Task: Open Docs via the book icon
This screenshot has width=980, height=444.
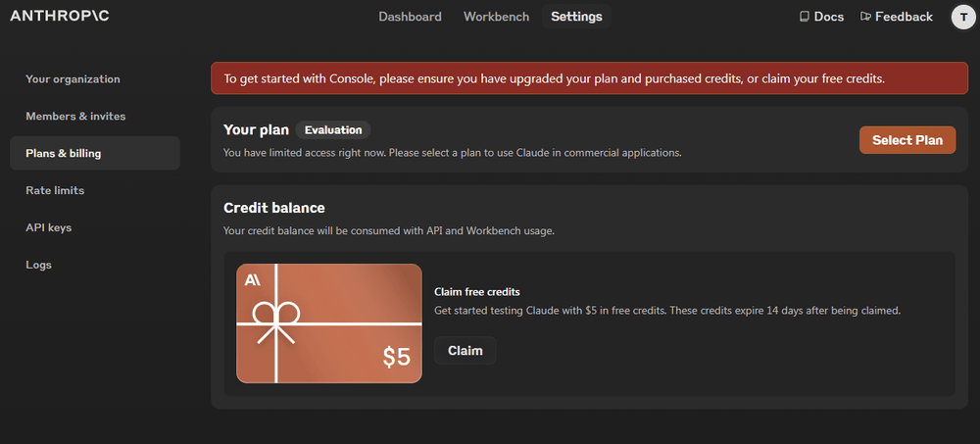Action: point(805,17)
